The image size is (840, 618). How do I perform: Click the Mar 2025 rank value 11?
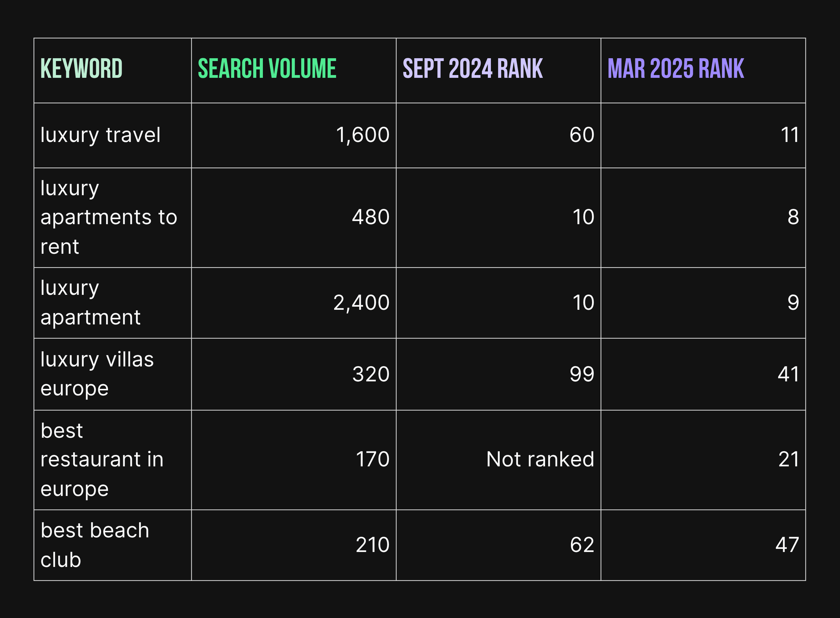point(790,135)
